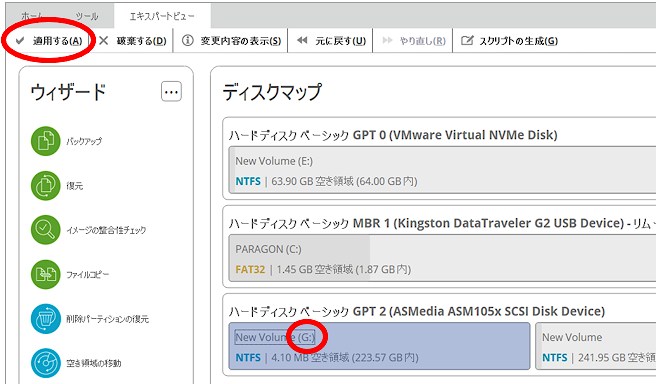Show changes with 変更内容の表示

pos(232,41)
